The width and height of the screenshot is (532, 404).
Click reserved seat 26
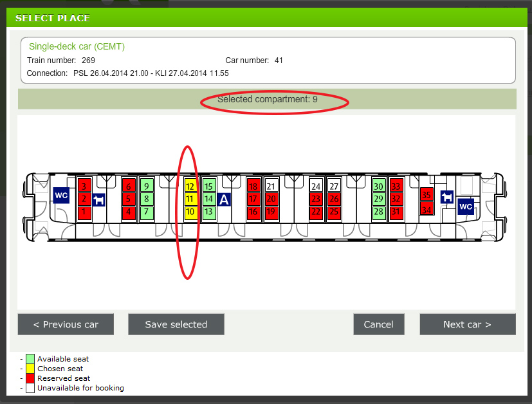pyautogui.click(x=335, y=199)
